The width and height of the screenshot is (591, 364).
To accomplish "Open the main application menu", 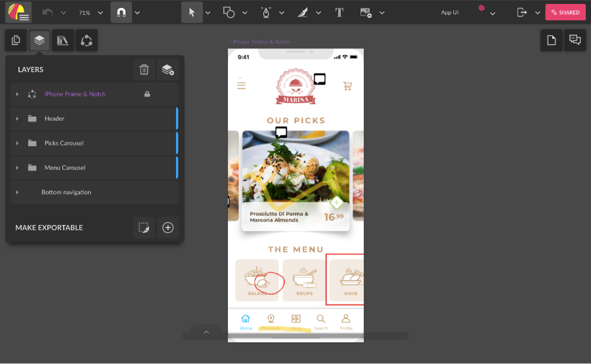I will click(x=18, y=12).
